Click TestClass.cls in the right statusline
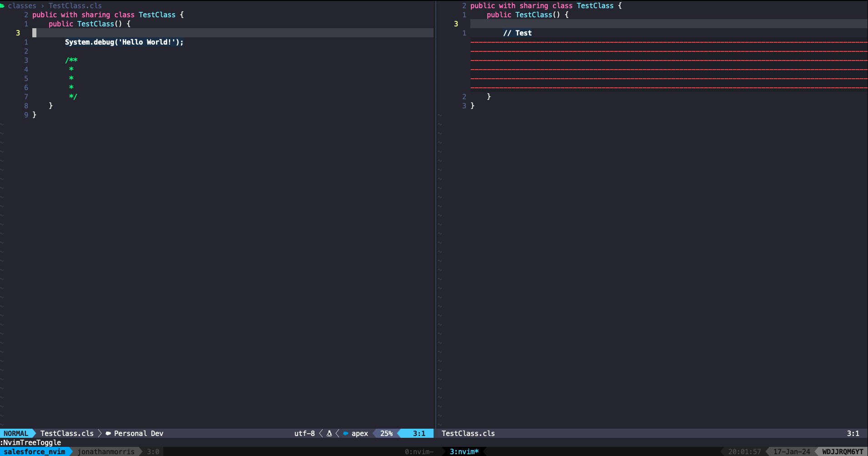 point(468,433)
